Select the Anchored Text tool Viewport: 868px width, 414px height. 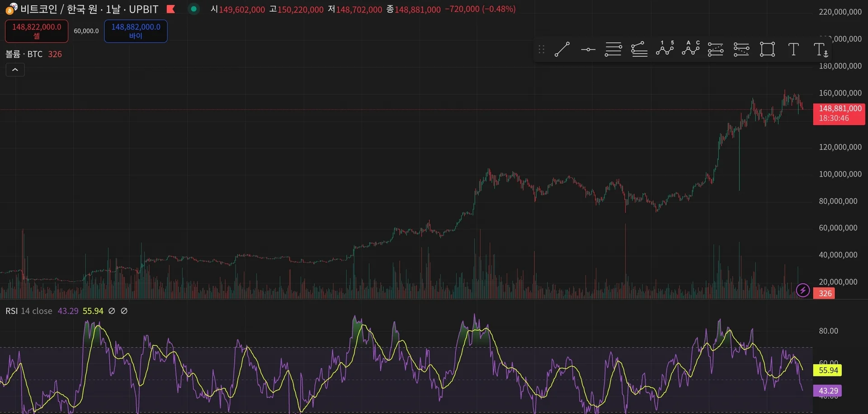[821, 50]
